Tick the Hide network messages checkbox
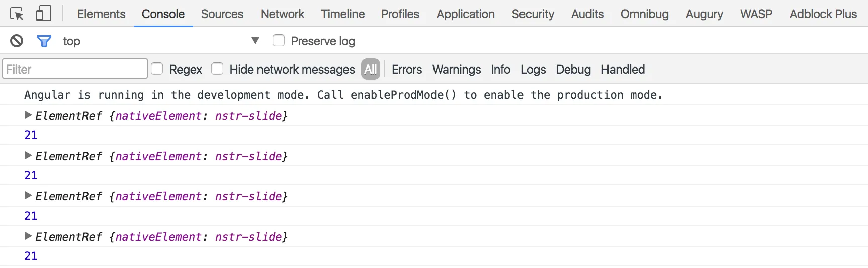868x268 pixels. [217, 69]
